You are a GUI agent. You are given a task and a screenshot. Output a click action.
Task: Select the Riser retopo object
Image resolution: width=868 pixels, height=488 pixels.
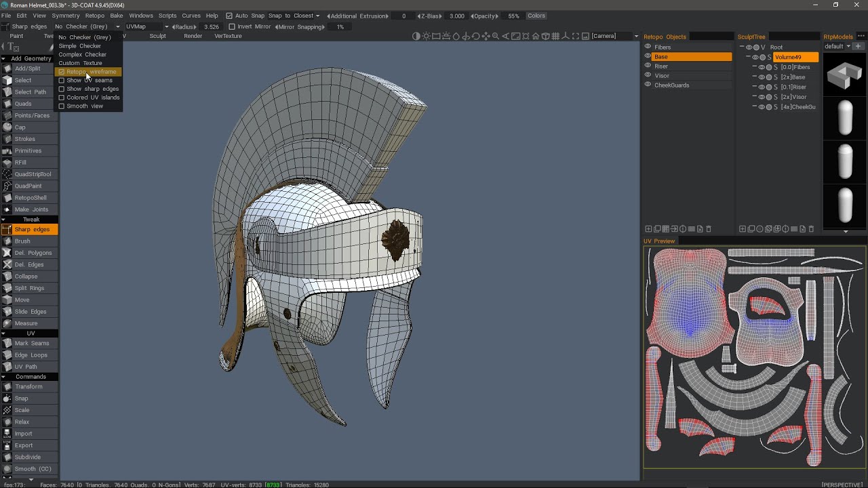(661, 66)
